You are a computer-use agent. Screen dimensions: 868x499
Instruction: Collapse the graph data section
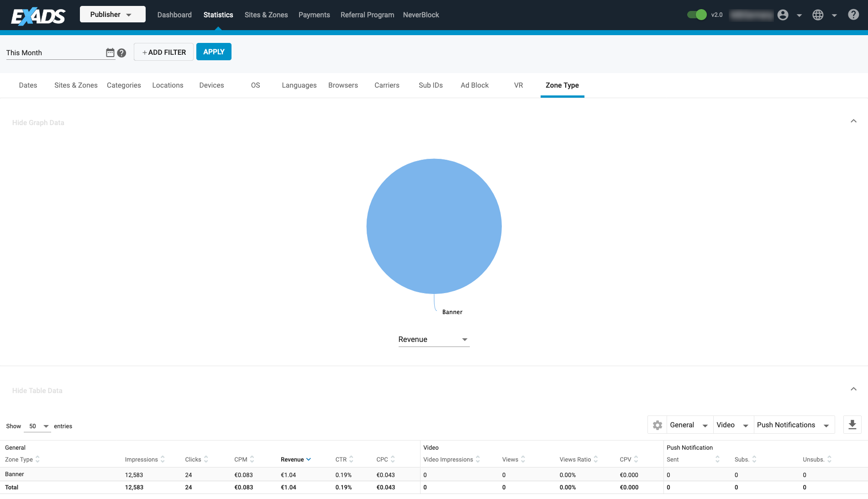point(853,121)
